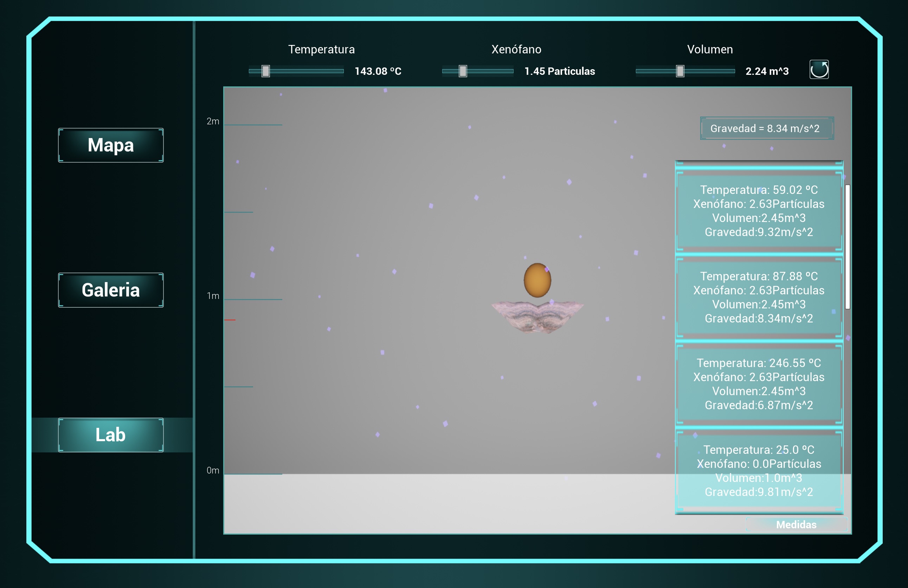The image size is (908, 588).
Task: Click the 2.24 m^3 volume value
Action: click(767, 71)
